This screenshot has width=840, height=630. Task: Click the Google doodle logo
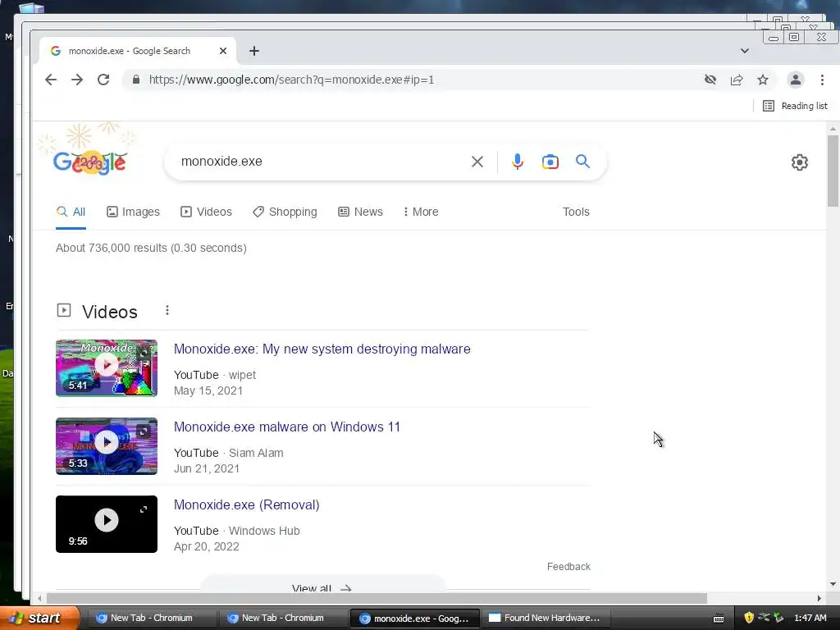click(x=89, y=162)
